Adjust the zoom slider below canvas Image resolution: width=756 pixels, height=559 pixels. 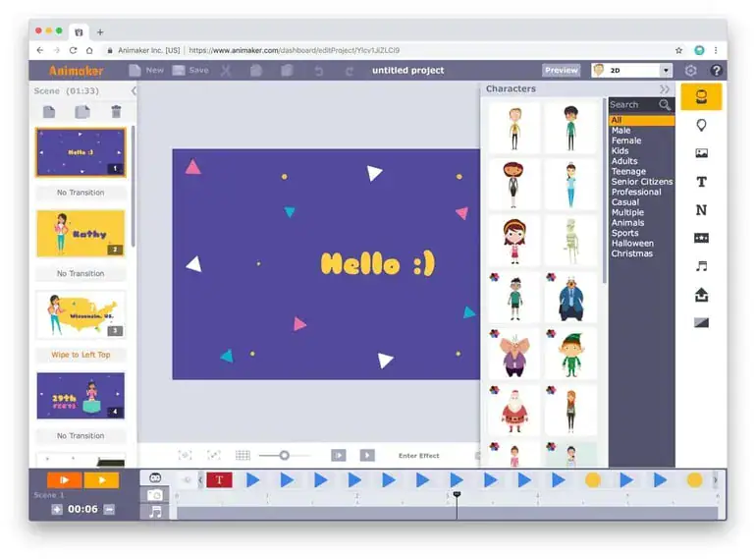[284, 456]
